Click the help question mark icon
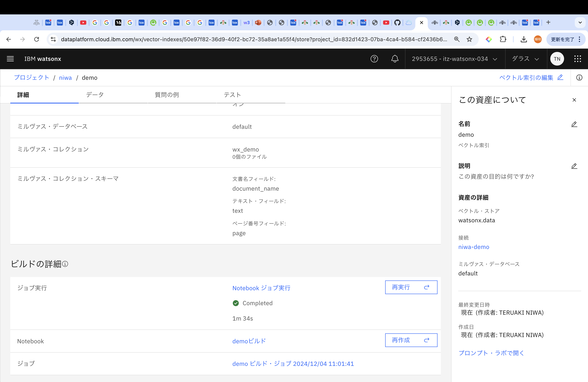 tap(374, 59)
